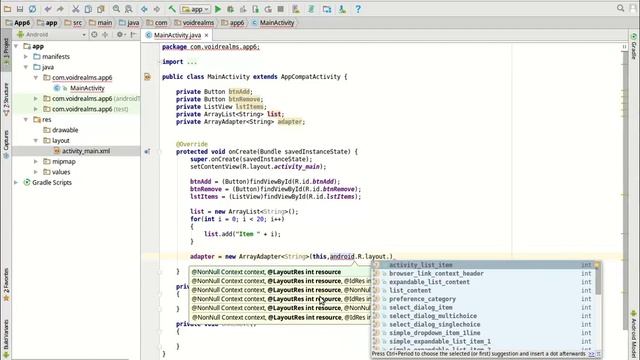The image size is (640, 360).
Task: Choose list_content completion suggestion
Action: point(483,291)
